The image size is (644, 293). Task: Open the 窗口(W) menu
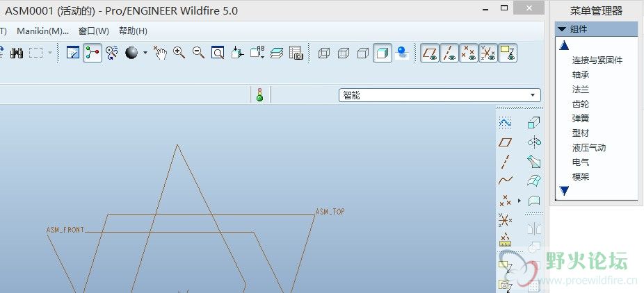94,31
